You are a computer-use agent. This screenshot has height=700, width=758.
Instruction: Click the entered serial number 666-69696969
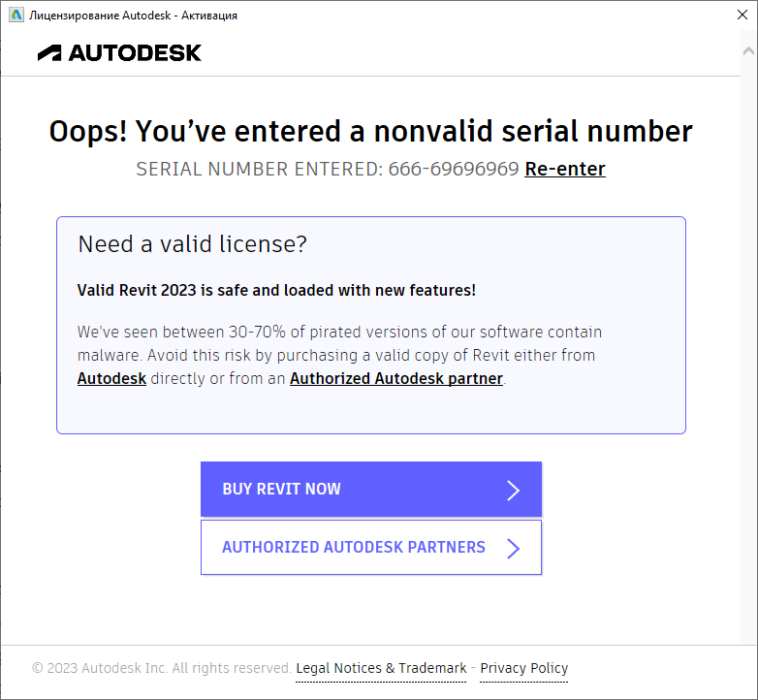454,169
